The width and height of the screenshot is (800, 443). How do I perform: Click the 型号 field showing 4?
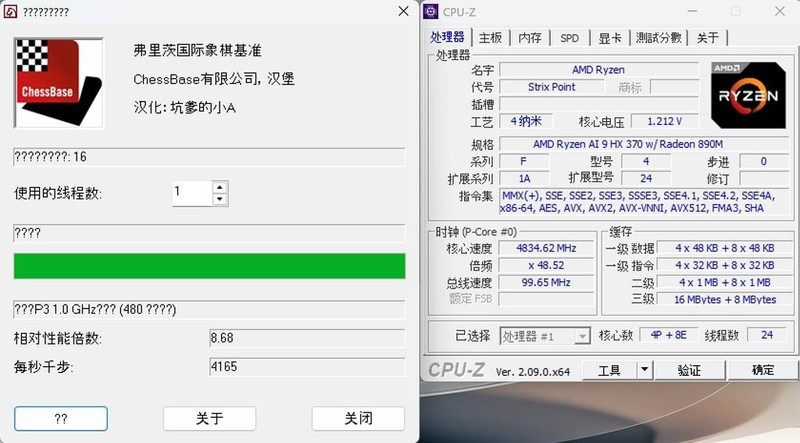(645, 161)
